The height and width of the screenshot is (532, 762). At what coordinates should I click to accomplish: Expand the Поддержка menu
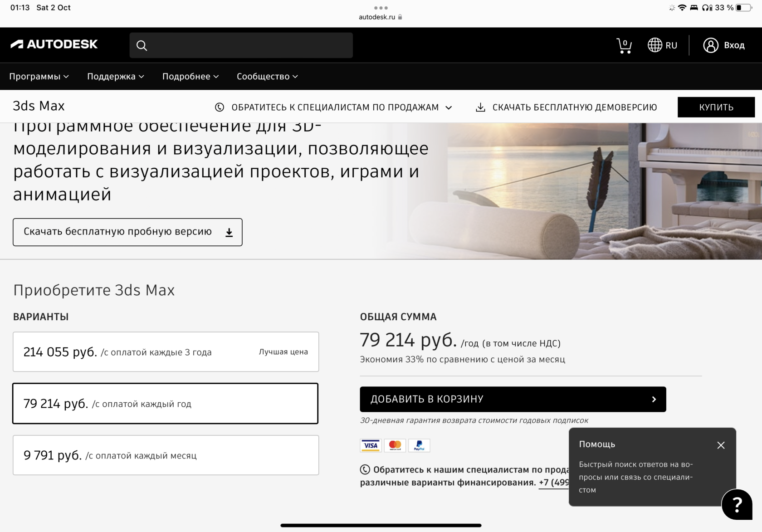[x=116, y=77]
